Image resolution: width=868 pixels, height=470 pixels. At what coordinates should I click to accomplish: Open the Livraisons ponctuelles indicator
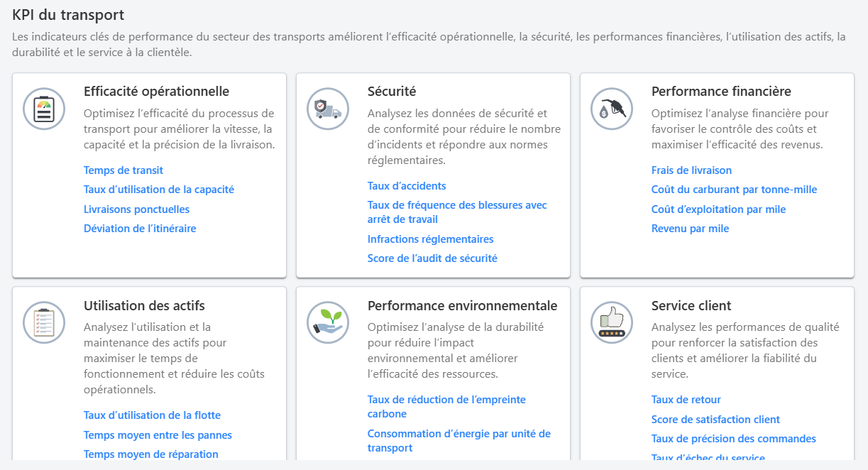(136, 209)
